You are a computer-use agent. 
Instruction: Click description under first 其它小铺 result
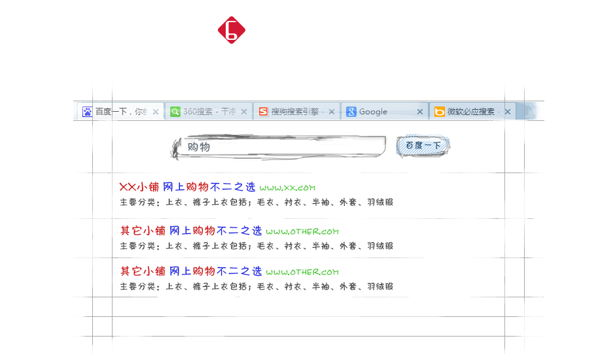click(x=256, y=246)
